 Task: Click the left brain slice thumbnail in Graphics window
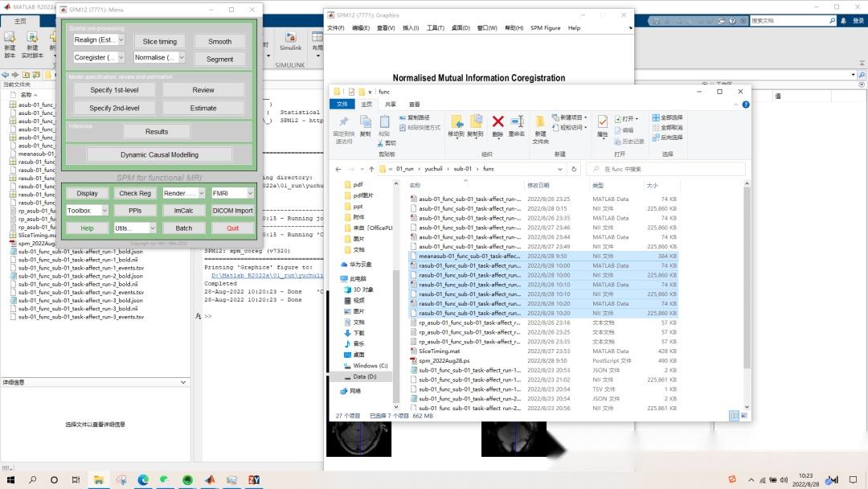[358, 439]
